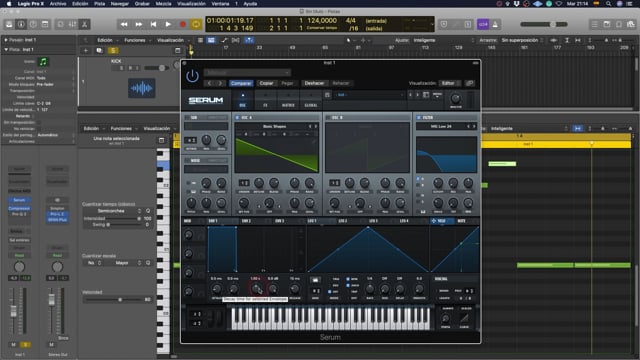Image resolution: width=640 pixels, height=360 pixels.
Task: Click Logic Forward transport button
Action: (138, 24)
